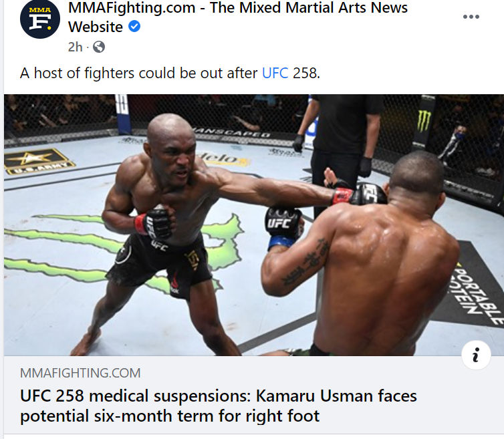
Task: Open the three-dot post options menu
Action: coord(471,17)
